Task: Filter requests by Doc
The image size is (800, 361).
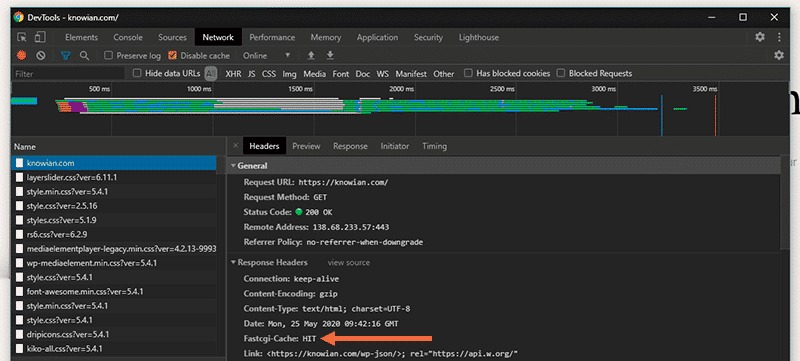Action: click(x=363, y=74)
